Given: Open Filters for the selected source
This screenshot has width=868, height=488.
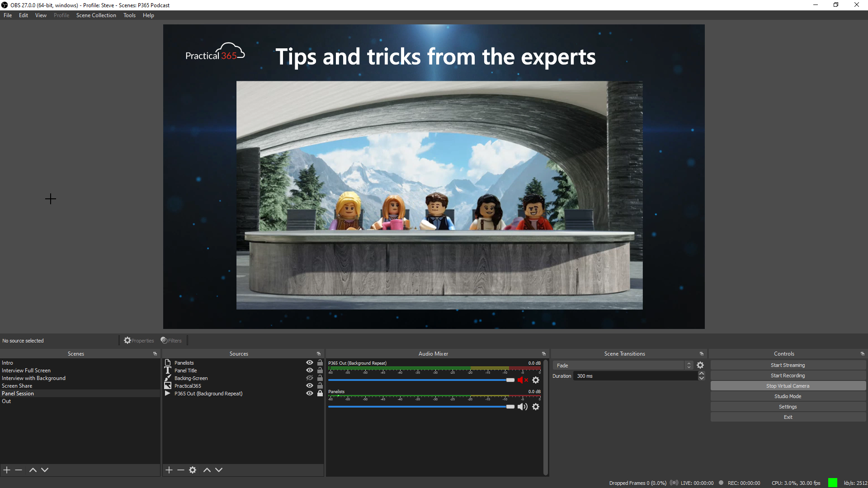Looking at the screenshot, I should [171, 340].
